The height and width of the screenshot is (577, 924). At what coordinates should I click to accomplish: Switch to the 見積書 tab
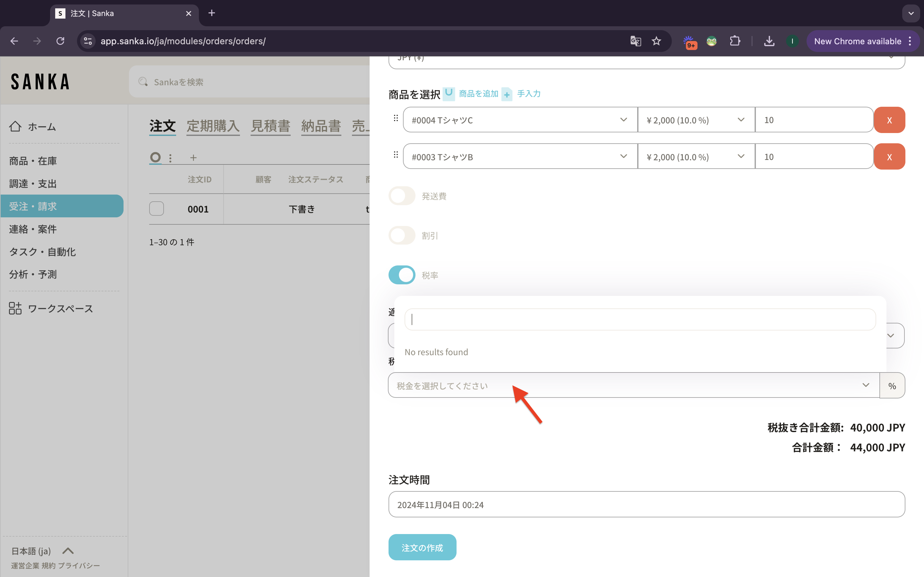[270, 126]
